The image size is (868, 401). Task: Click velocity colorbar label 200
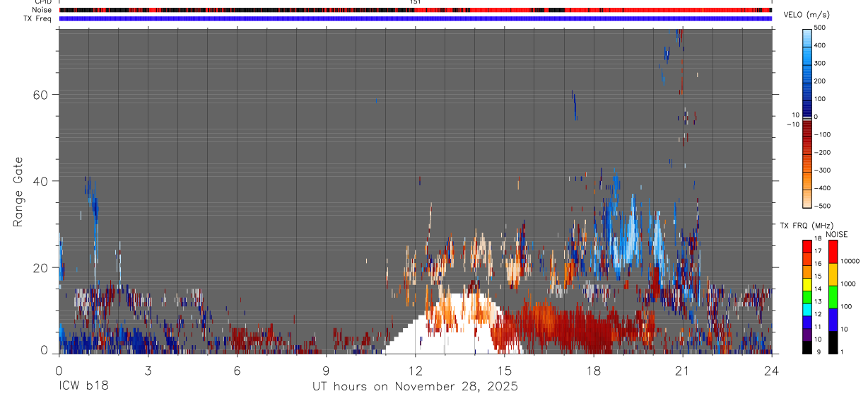(821, 81)
